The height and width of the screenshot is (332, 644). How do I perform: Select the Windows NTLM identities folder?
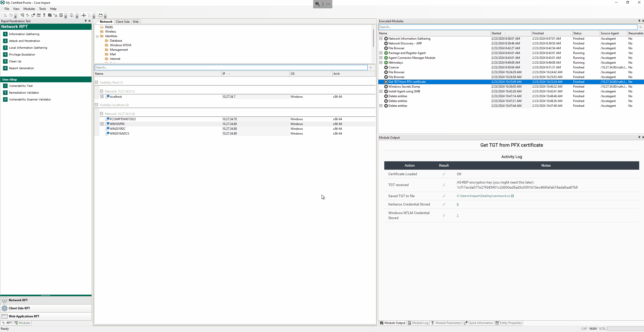click(120, 45)
